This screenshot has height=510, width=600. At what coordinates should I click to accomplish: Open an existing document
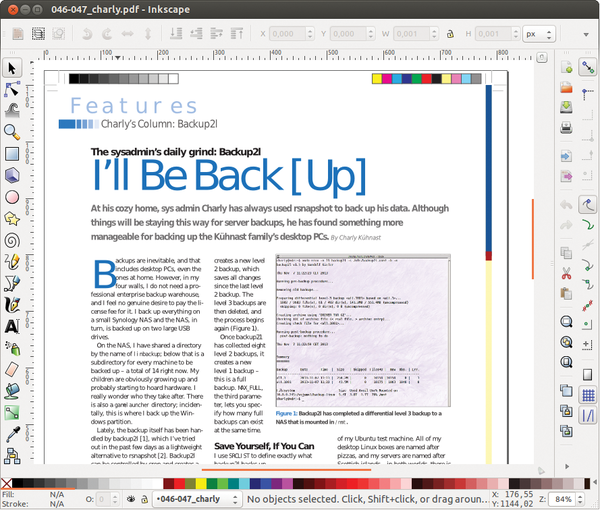tap(566, 88)
